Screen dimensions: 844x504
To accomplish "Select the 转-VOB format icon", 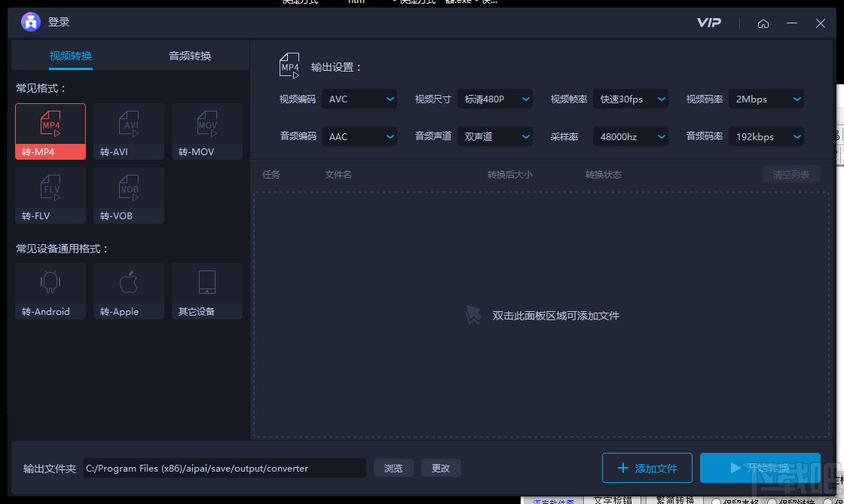I will click(x=128, y=196).
